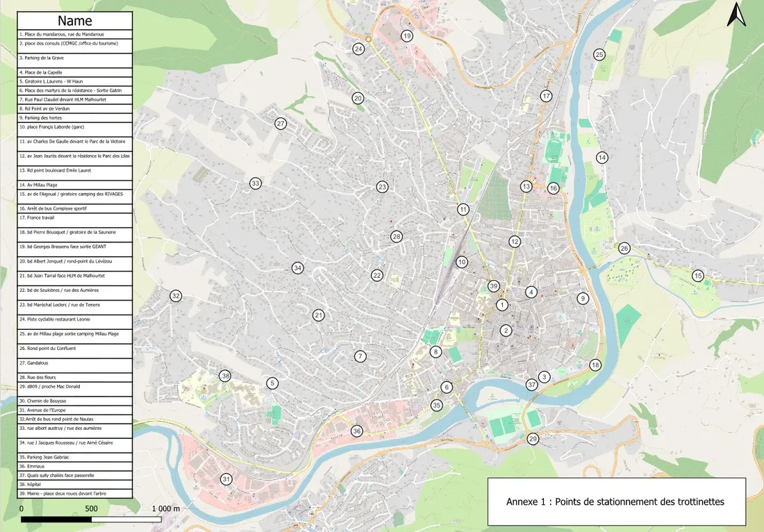Click circular marker 19 near the GEANT exit

407,35
